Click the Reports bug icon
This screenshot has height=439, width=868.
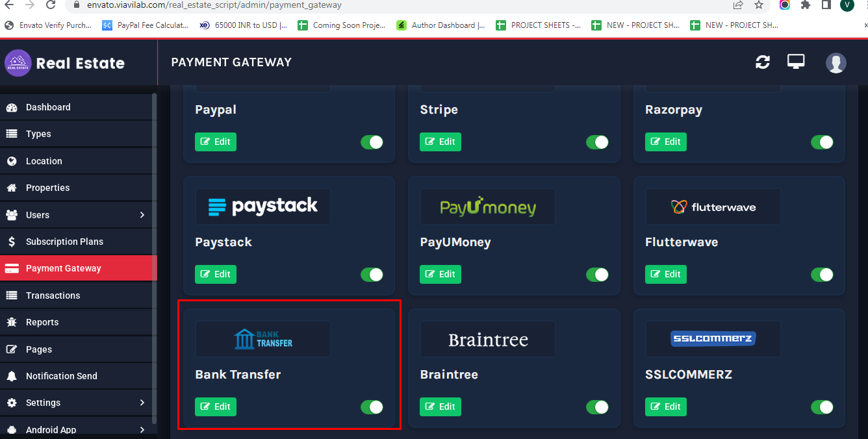pyautogui.click(x=12, y=322)
